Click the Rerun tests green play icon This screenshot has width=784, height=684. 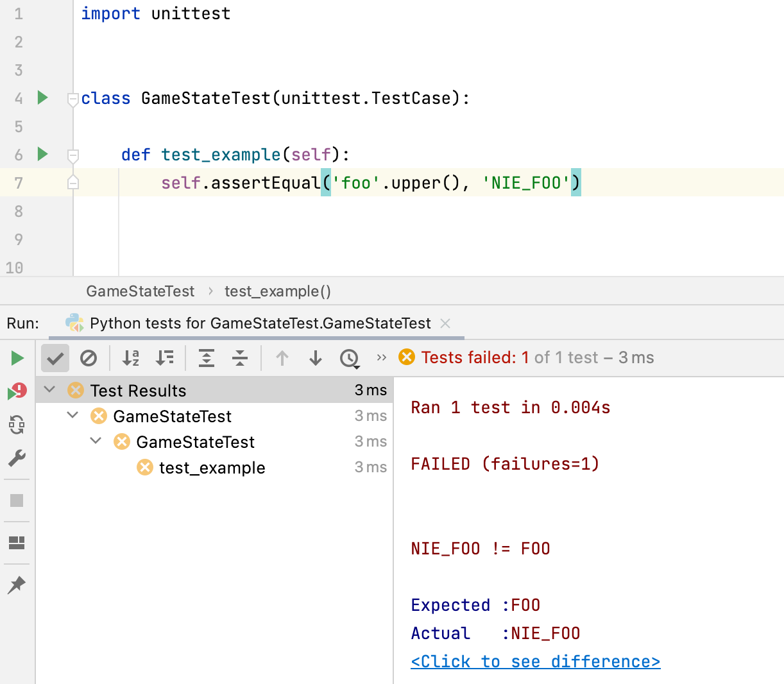tap(17, 358)
